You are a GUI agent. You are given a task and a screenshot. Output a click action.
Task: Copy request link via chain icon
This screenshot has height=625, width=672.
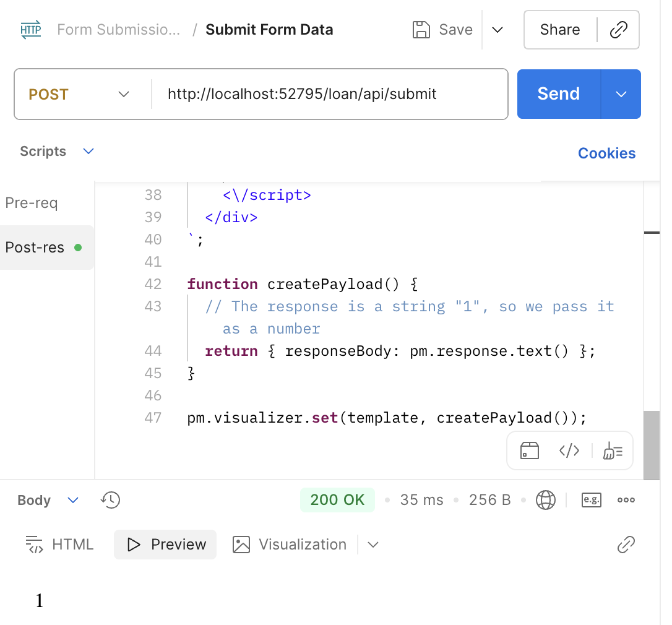click(618, 30)
